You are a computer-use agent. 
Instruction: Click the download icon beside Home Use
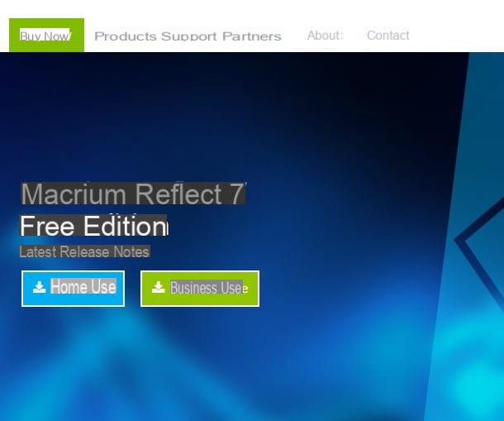tap(39, 287)
